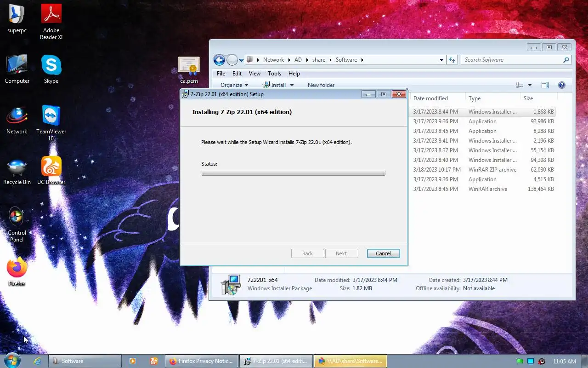Viewport: 588px width, 368px height.
Task: Expand the arrow after AD in address bar
Action: [306, 60]
